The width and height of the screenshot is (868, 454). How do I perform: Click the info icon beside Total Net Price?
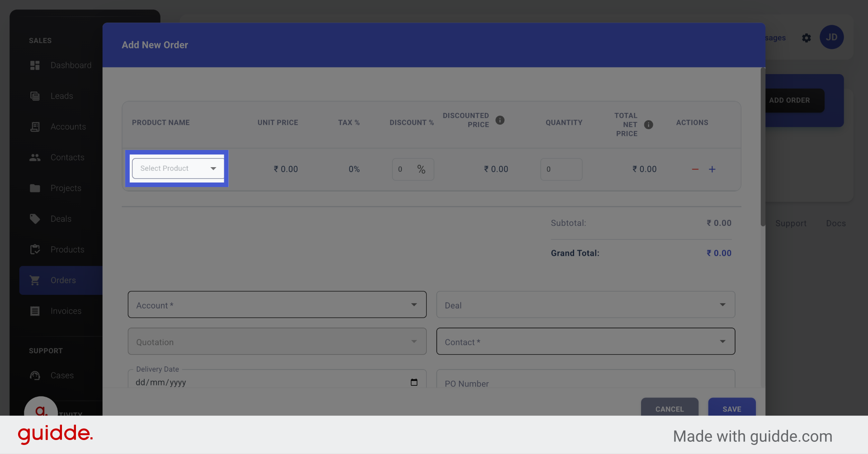tap(649, 125)
